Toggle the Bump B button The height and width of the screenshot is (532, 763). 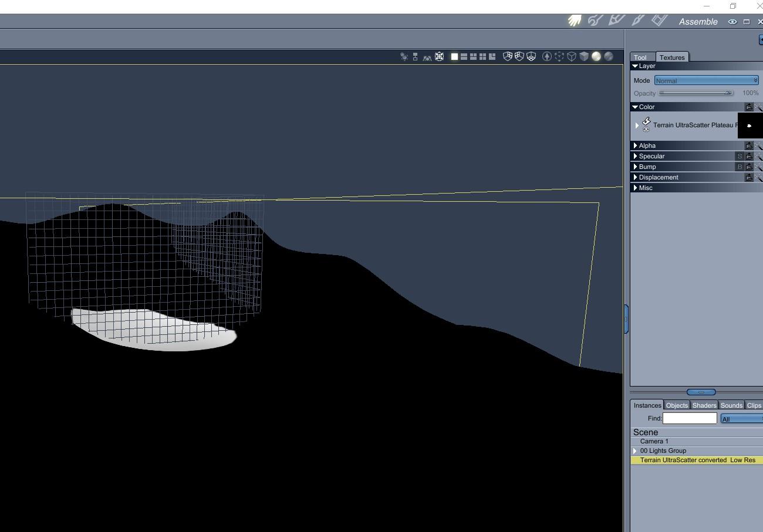click(x=740, y=167)
